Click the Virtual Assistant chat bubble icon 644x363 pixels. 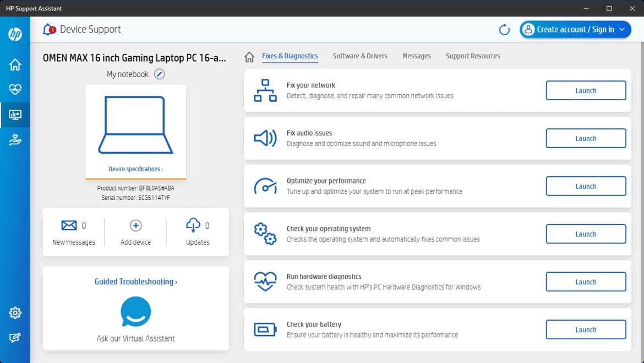pos(135,312)
